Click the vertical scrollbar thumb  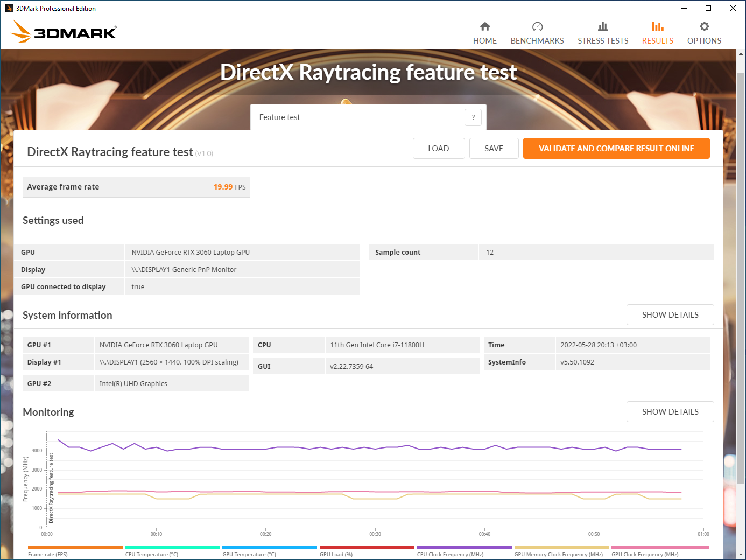pyautogui.click(x=741, y=277)
